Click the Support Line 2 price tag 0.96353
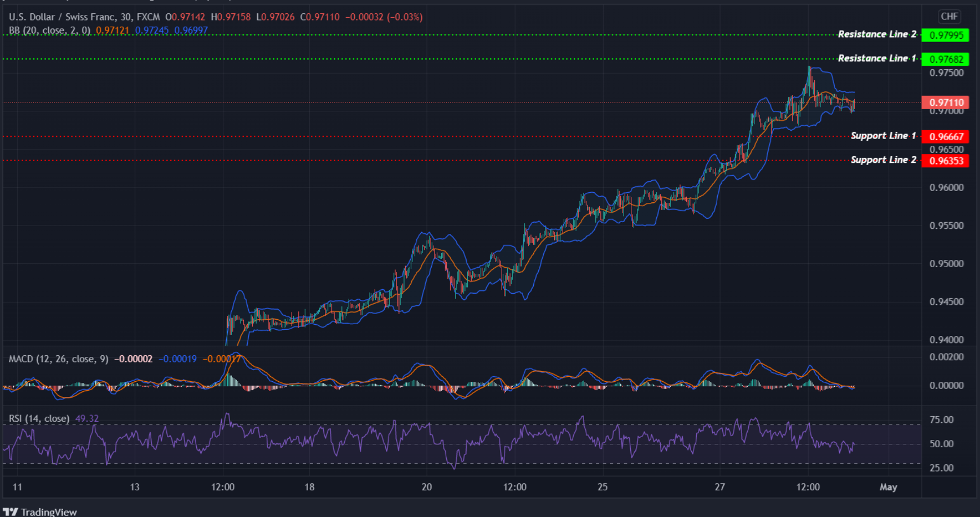Image resolution: width=980 pixels, height=517 pixels. [946, 161]
